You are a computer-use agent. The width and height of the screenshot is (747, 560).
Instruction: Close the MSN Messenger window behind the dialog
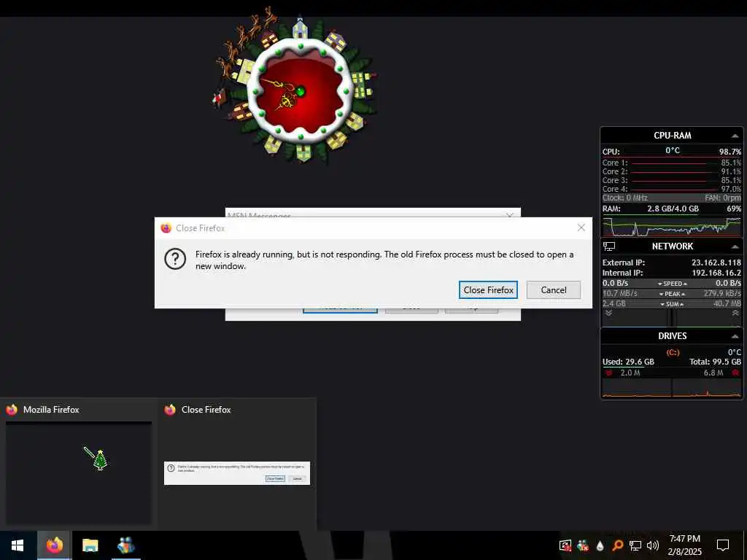tap(510, 215)
